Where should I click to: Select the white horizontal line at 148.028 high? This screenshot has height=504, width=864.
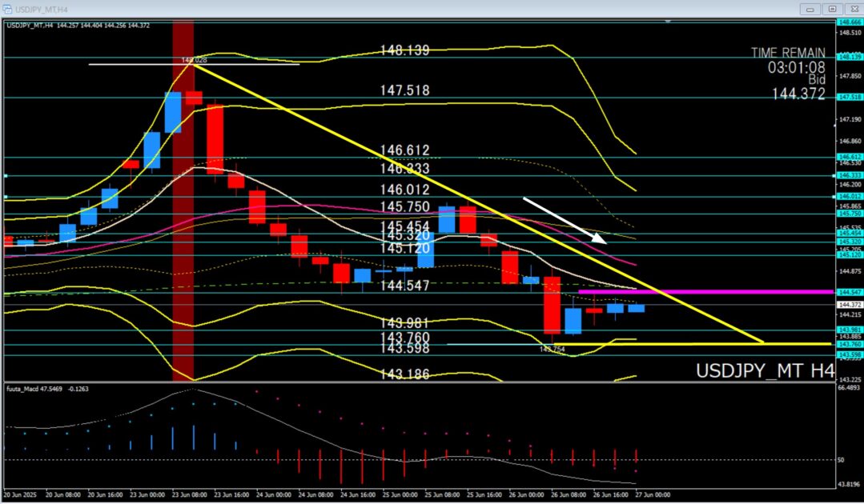click(240, 64)
